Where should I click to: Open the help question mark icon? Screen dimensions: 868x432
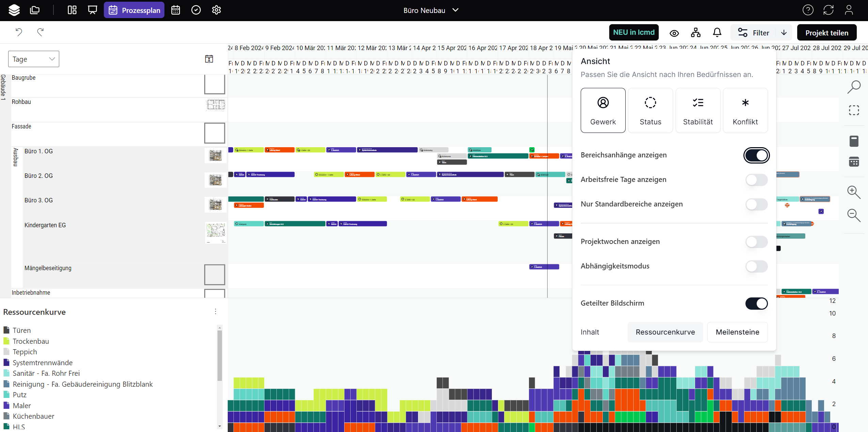point(808,10)
